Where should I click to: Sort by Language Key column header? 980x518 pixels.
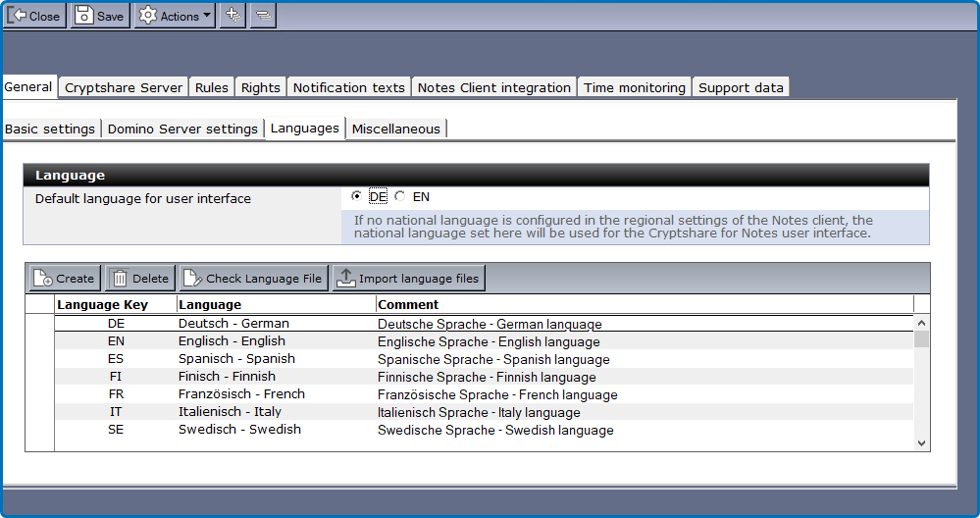coord(102,304)
